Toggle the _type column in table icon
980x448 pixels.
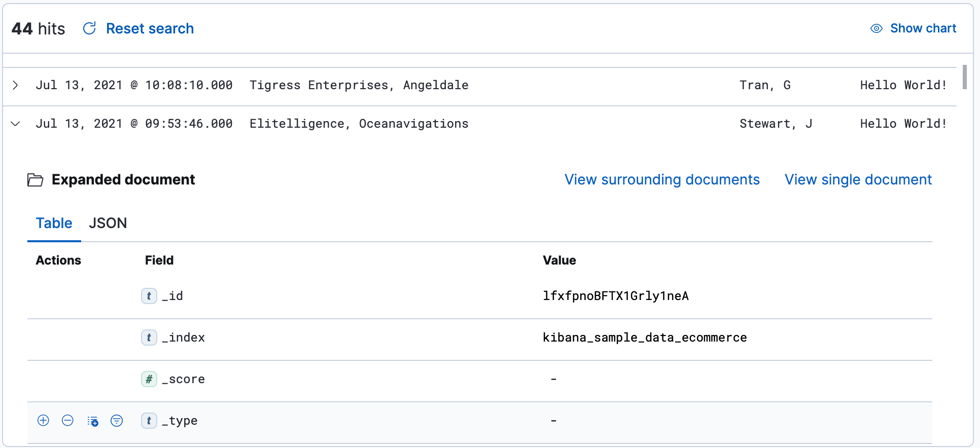pos(92,421)
